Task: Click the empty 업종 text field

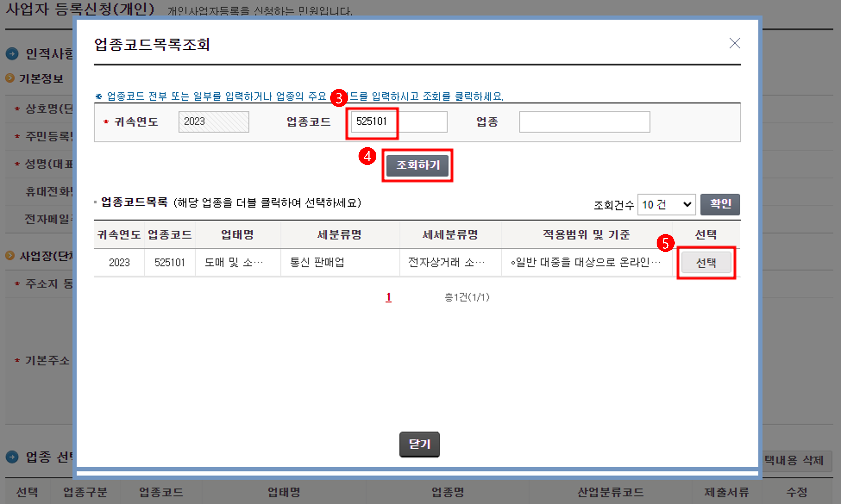Action: [584, 122]
